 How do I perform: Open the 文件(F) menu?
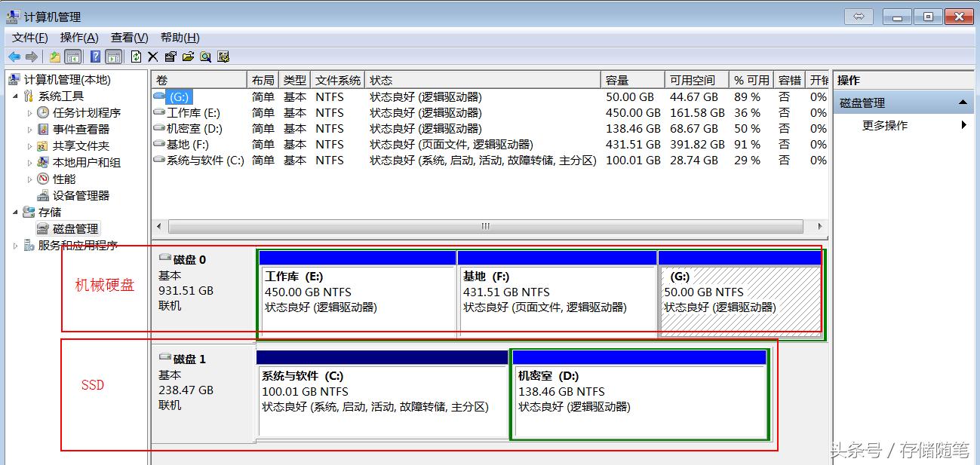click(30, 38)
